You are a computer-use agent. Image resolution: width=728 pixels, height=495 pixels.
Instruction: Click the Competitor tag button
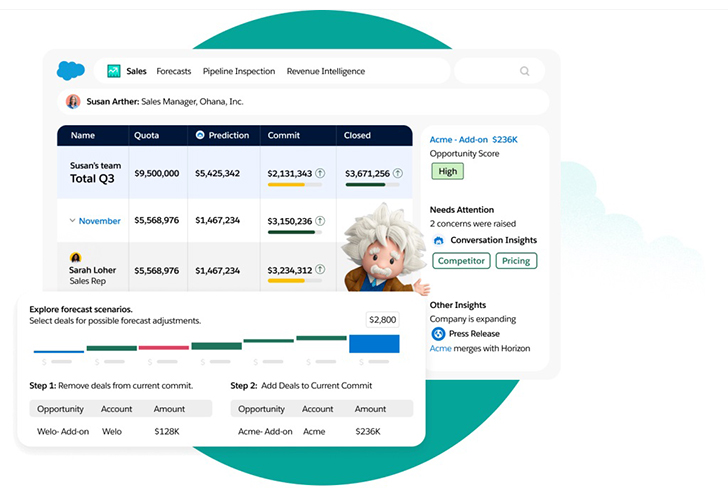[x=461, y=261]
